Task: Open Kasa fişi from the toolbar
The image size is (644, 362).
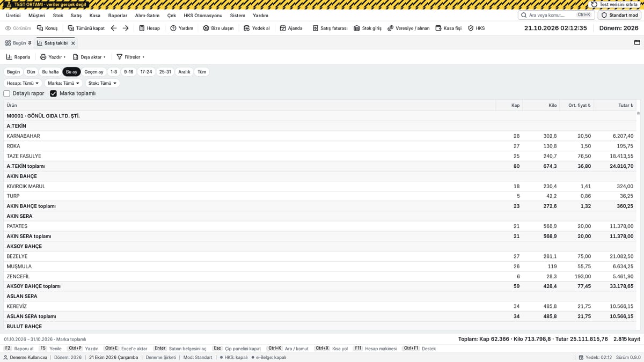Action: pyautogui.click(x=448, y=28)
